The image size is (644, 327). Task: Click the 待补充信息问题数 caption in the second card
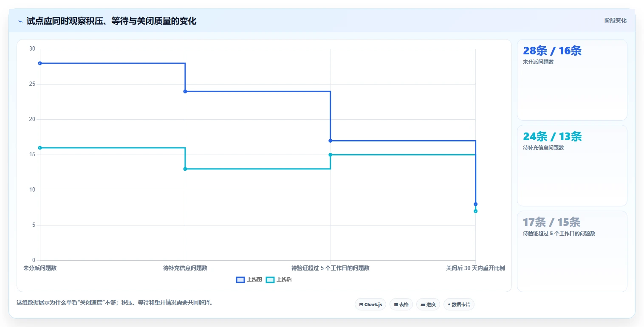coord(543,148)
